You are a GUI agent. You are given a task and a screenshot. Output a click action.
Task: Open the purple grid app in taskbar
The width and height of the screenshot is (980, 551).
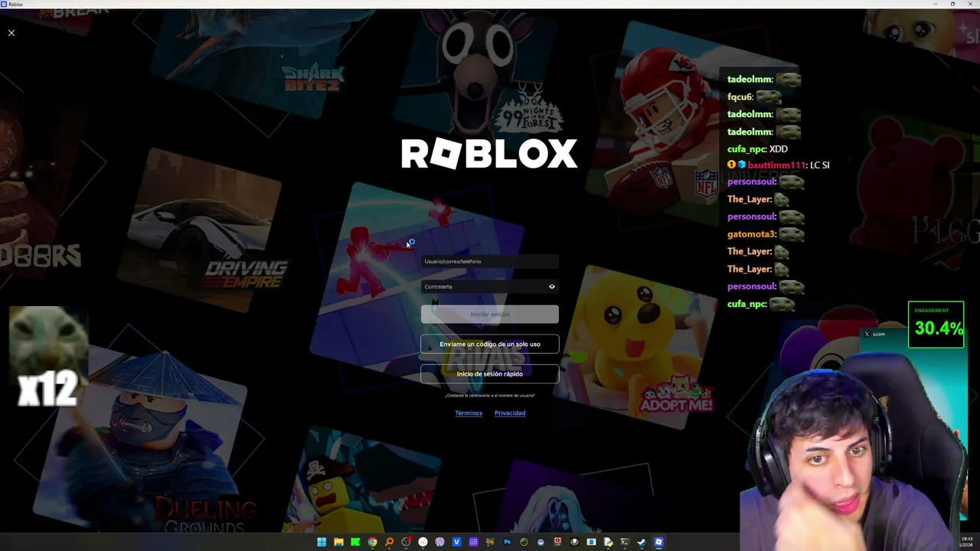(x=473, y=543)
